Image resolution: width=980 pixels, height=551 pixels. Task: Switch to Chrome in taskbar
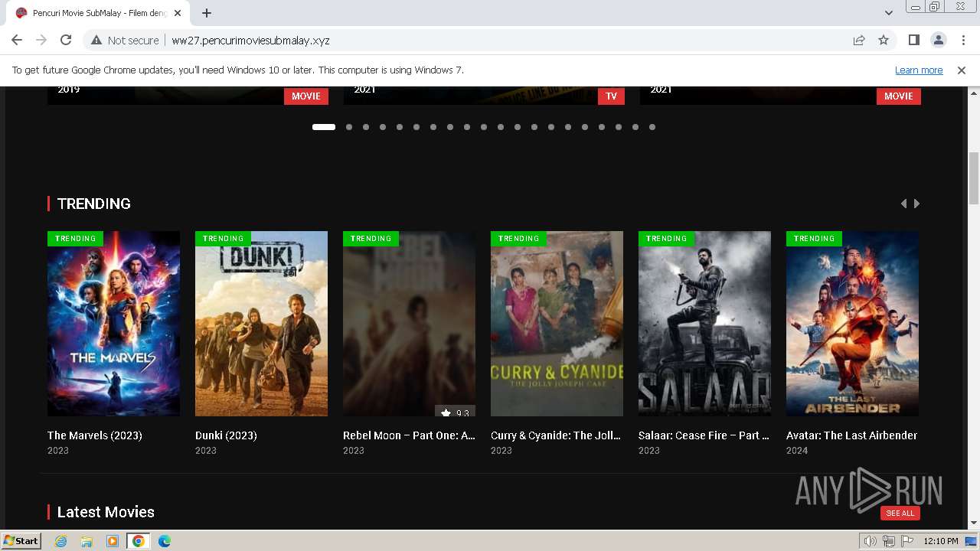tap(139, 541)
